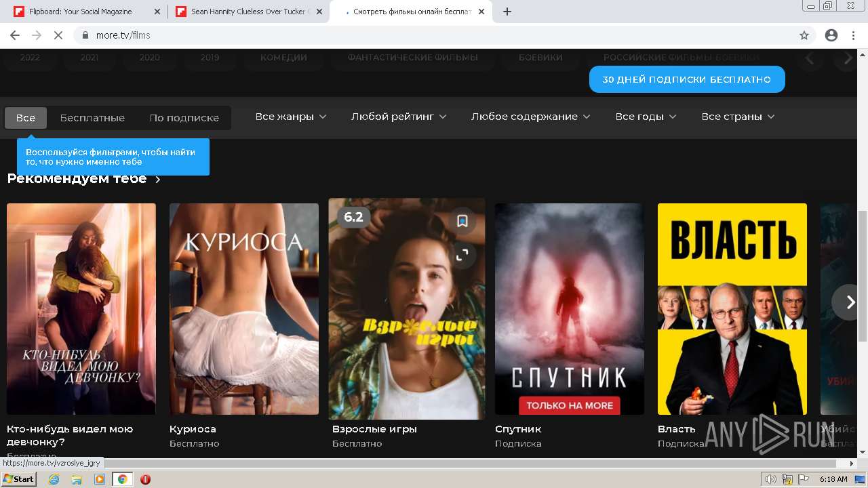Close the Flipboard Social Magazine tab
The height and width of the screenshot is (488, 868).
157,12
